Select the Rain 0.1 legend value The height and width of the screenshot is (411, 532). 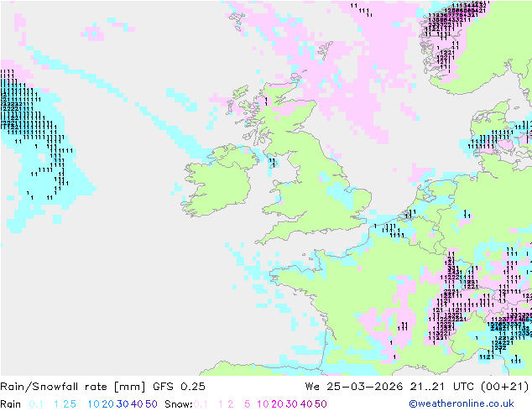(36, 404)
